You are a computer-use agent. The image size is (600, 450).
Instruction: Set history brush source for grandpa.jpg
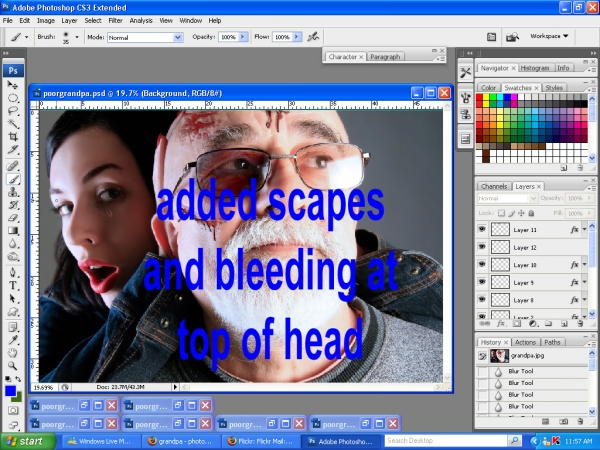pyautogui.click(x=483, y=356)
